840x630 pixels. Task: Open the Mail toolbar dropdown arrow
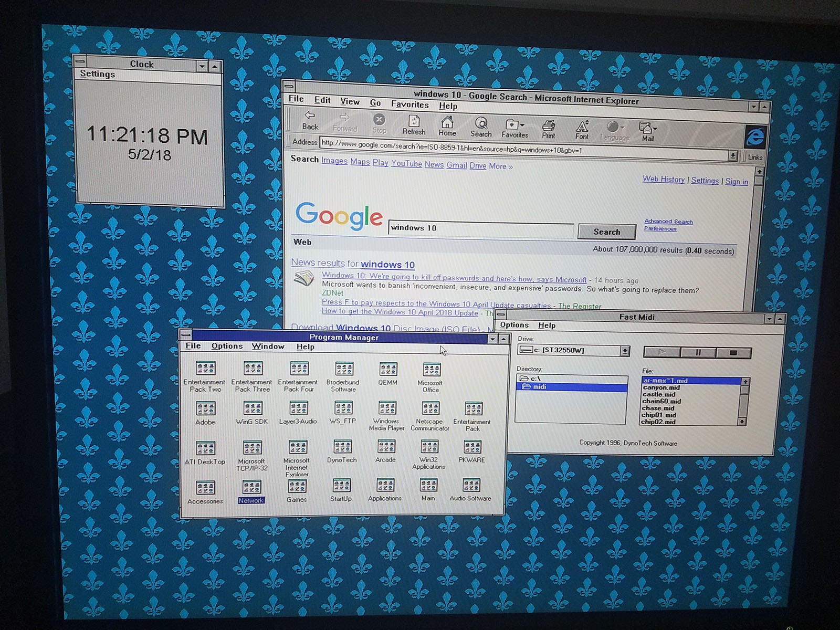click(655, 128)
